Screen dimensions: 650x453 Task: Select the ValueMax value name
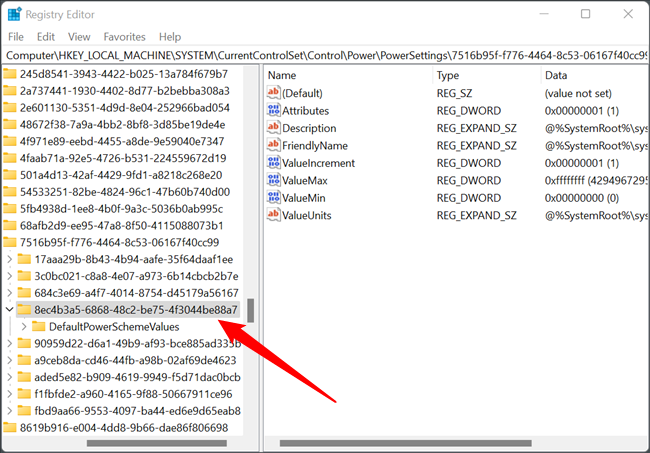click(305, 180)
